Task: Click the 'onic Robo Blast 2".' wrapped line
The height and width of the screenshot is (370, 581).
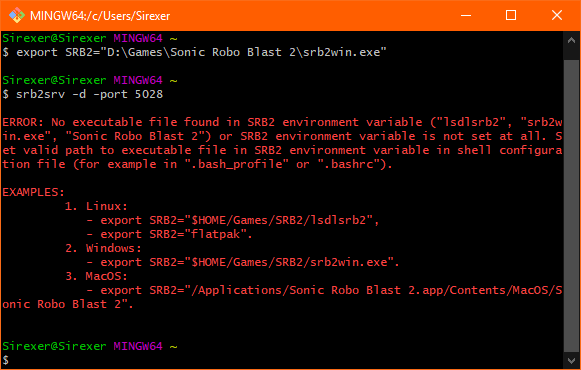Action: pyautogui.click(x=68, y=304)
